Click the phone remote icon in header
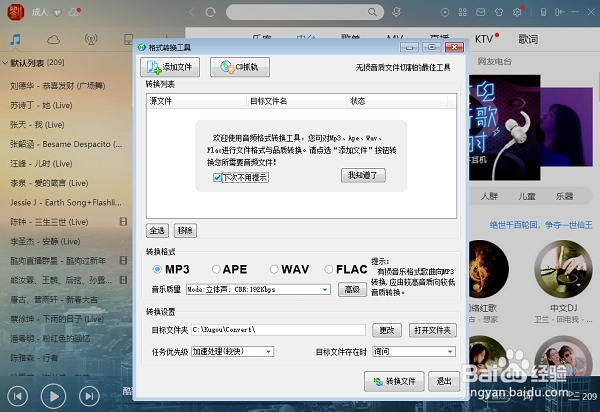The image size is (600, 412). pos(543,12)
